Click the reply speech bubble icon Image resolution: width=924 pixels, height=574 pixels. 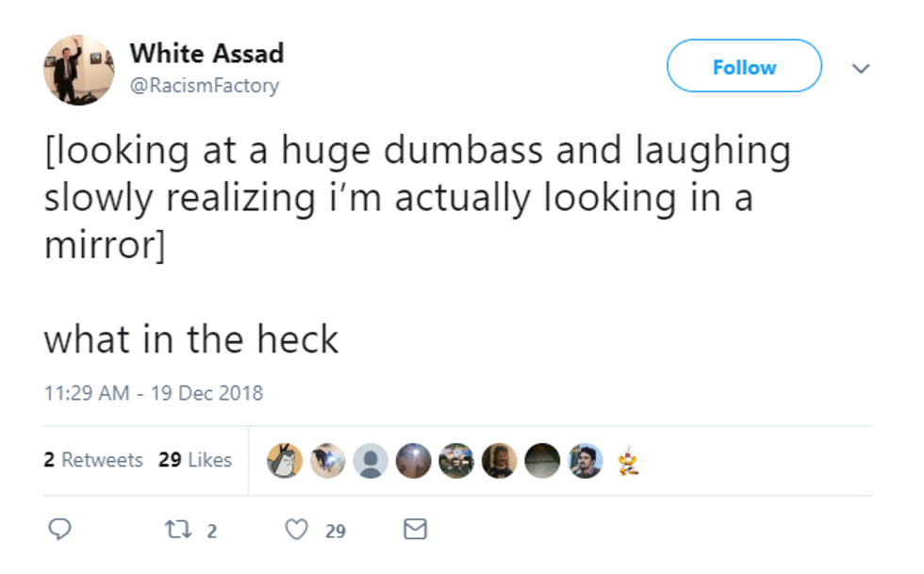pyautogui.click(x=59, y=531)
